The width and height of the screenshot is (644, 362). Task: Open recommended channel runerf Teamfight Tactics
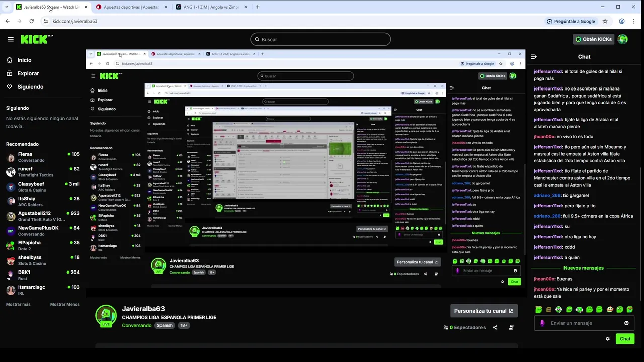click(43, 172)
